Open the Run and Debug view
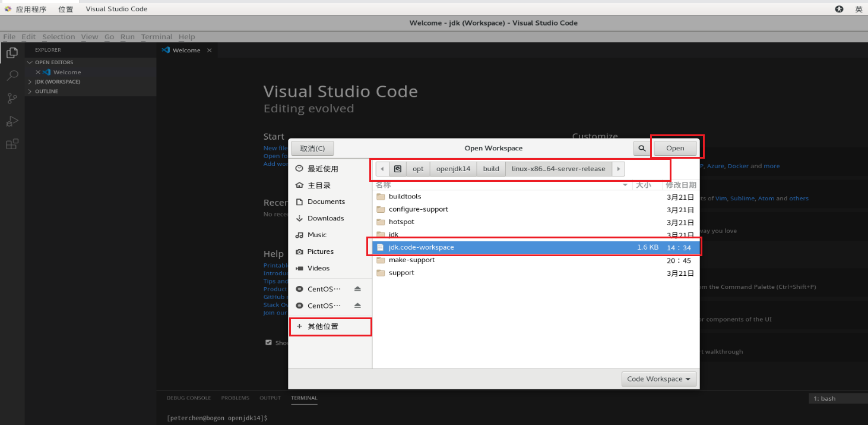This screenshot has width=868, height=425. (x=12, y=121)
